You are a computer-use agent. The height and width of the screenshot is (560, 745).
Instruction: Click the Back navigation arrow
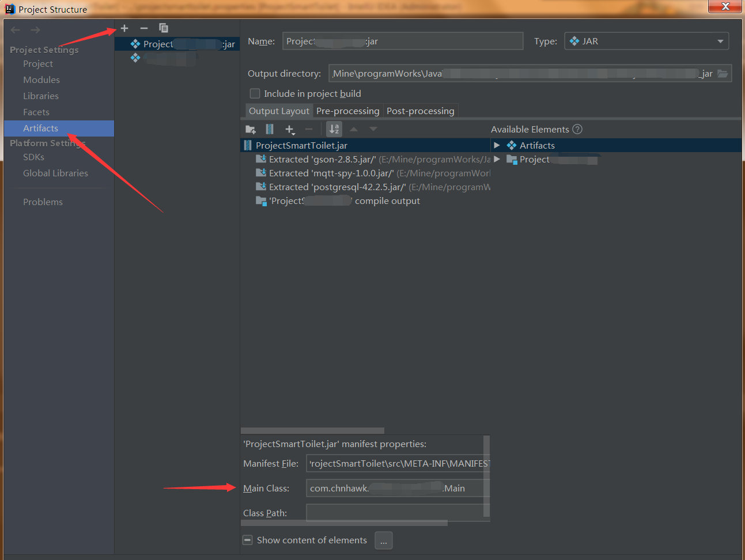coord(15,30)
